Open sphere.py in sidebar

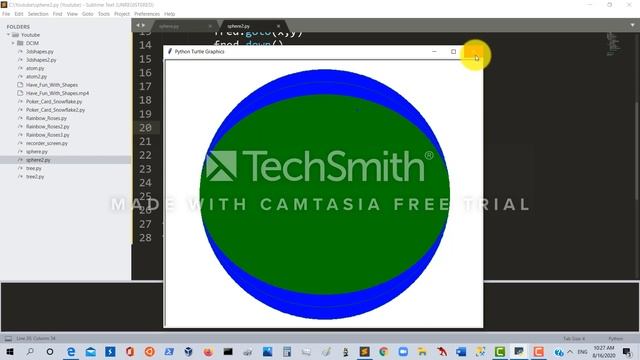pyautogui.click(x=37, y=151)
